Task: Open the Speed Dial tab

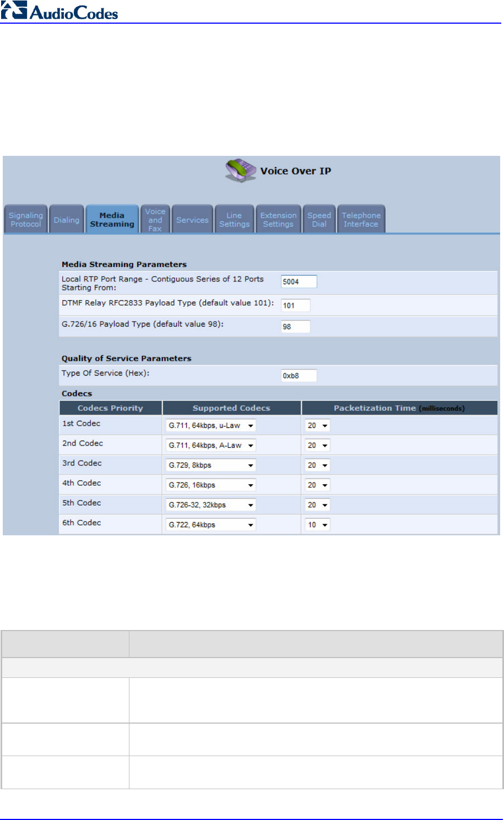Action: pos(319,220)
